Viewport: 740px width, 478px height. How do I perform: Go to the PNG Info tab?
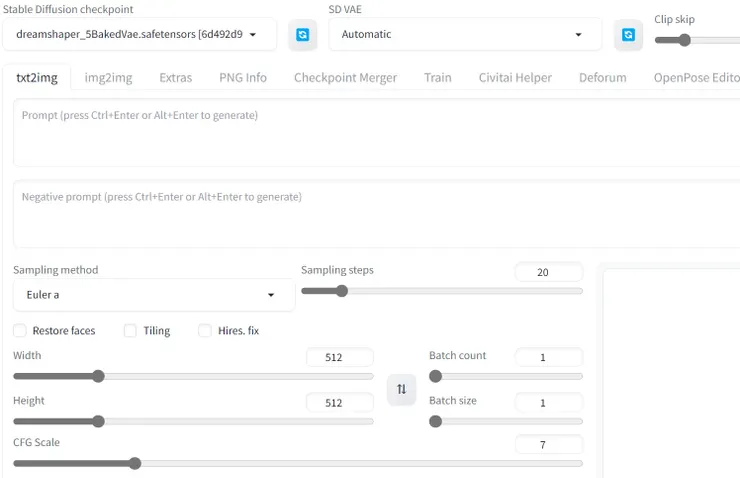click(243, 77)
